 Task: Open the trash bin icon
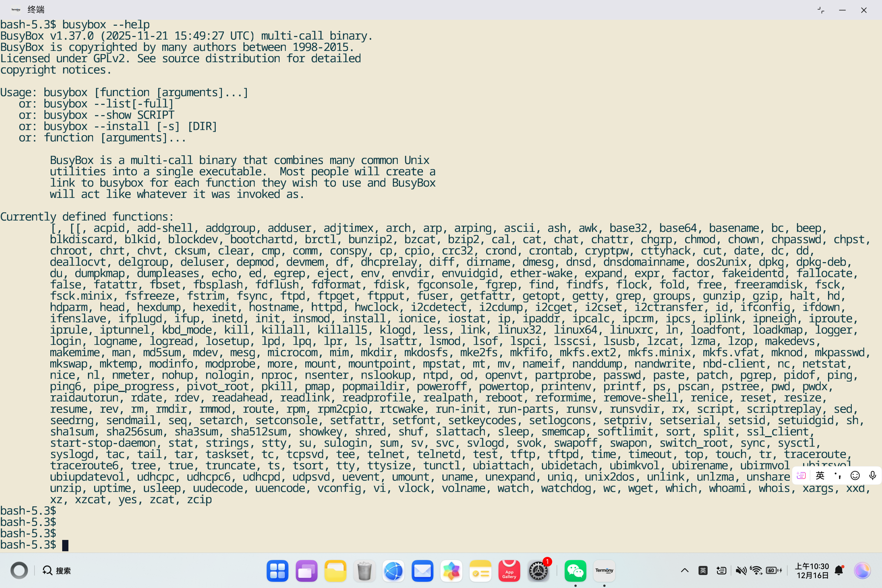click(x=364, y=571)
